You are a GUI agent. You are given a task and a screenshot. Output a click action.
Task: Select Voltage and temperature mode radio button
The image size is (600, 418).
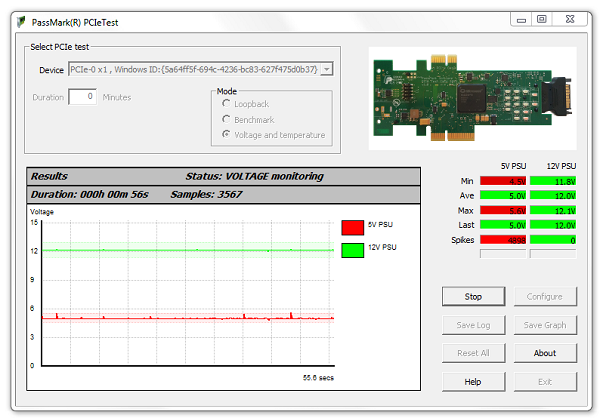(x=226, y=134)
